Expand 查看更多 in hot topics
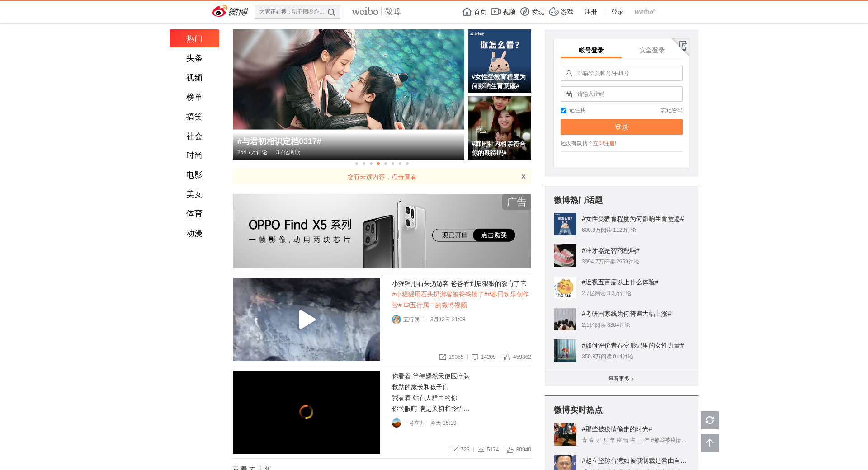Screen dimensions: 868x470 coord(621,379)
